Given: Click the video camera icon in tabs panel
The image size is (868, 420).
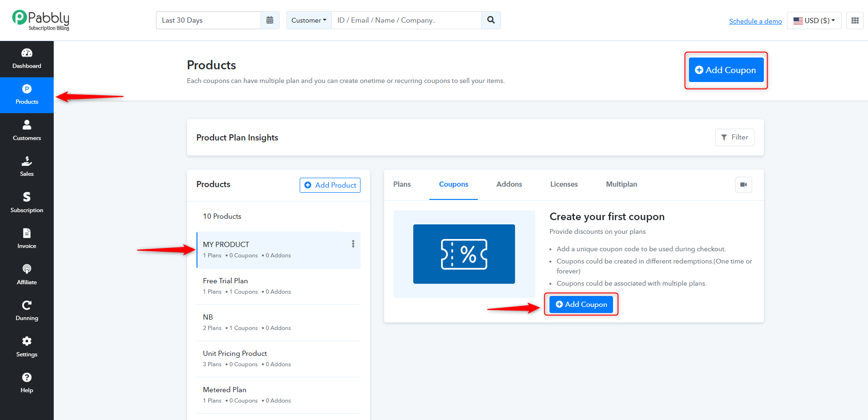Looking at the screenshot, I should 744,185.
